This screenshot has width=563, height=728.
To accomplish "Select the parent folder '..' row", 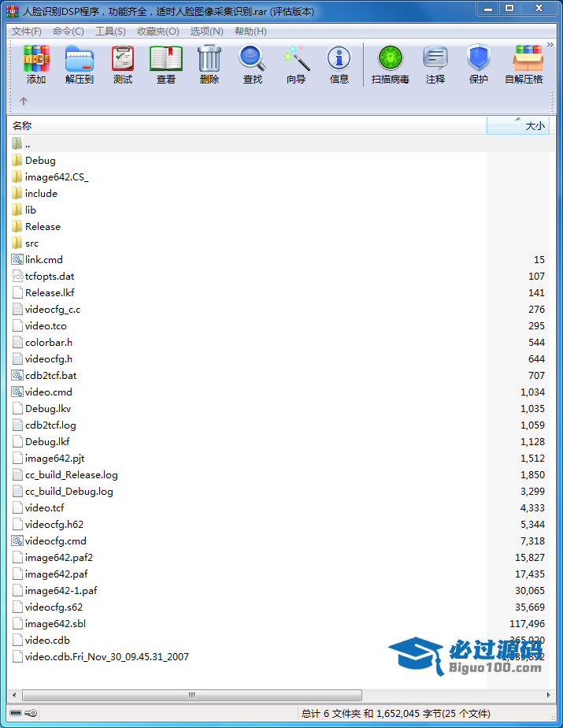I will [281, 144].
